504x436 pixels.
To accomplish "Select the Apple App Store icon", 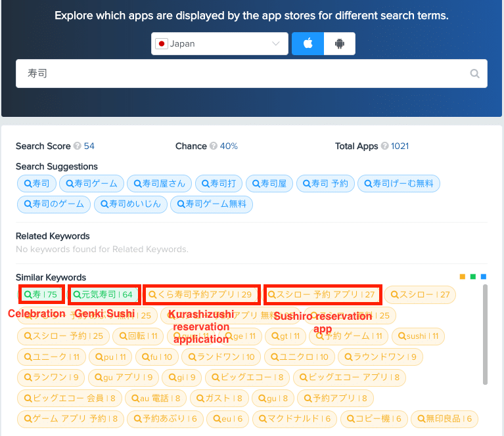I will pos(308,43).
